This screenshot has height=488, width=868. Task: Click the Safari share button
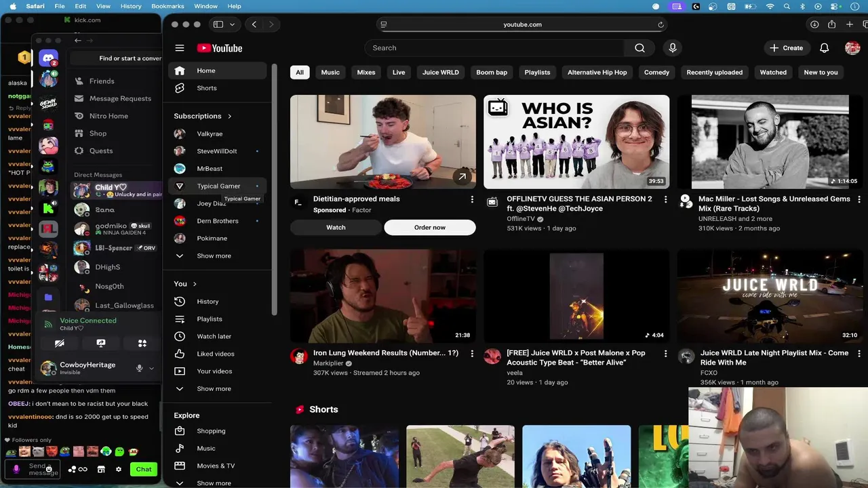[832, 24]
